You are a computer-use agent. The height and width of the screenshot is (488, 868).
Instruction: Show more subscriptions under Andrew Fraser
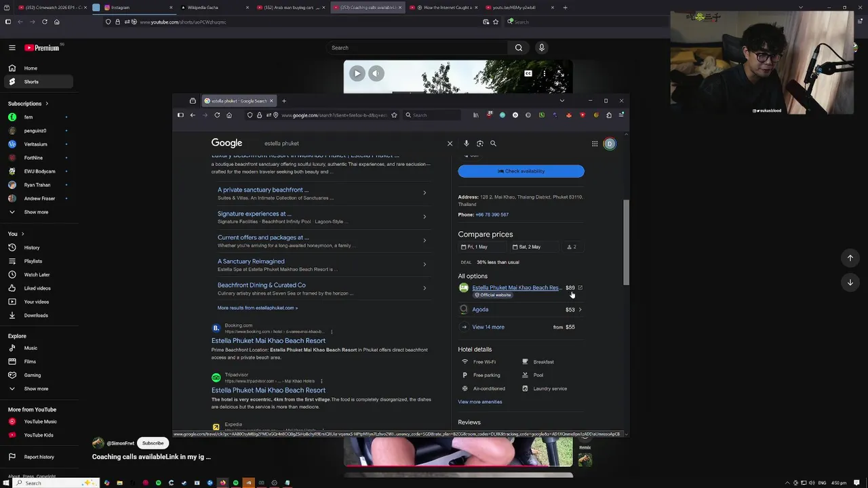click(37, 212)
